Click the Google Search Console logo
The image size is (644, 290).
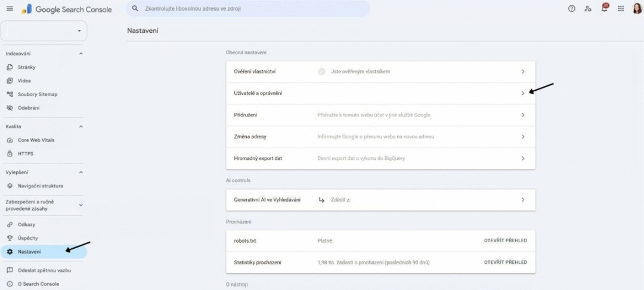(x=67, y=9)
